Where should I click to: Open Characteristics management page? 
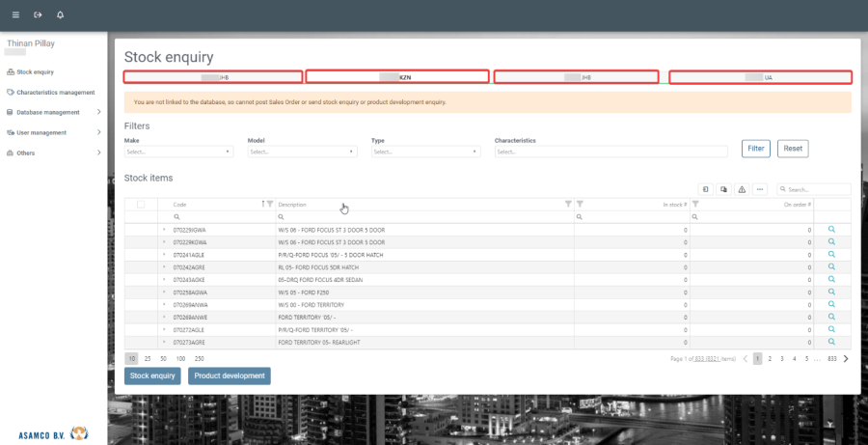tap(55, 92)
